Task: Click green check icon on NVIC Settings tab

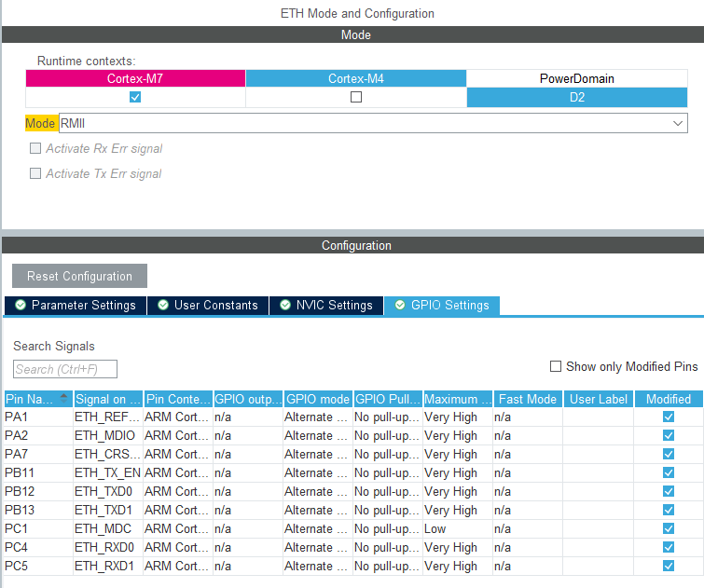Action: tap(285, 306)
